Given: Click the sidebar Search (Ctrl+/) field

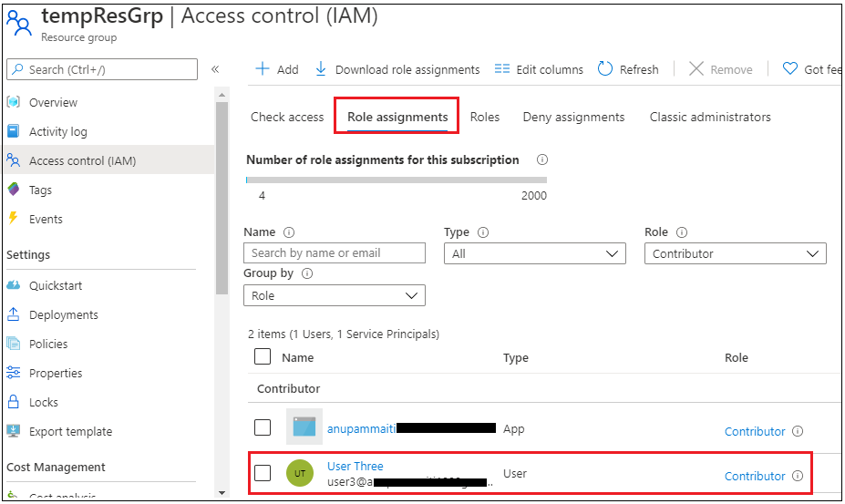Looking at the screenshot, I should click(102, 69).
